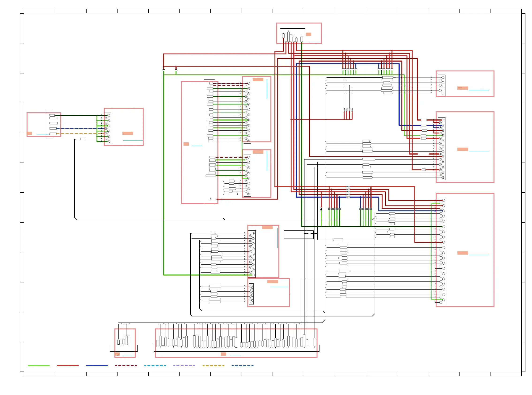Screen dimensions: 532x395
Task: Click the diode symbol on the green wire
Action: [x=321, y=209]
